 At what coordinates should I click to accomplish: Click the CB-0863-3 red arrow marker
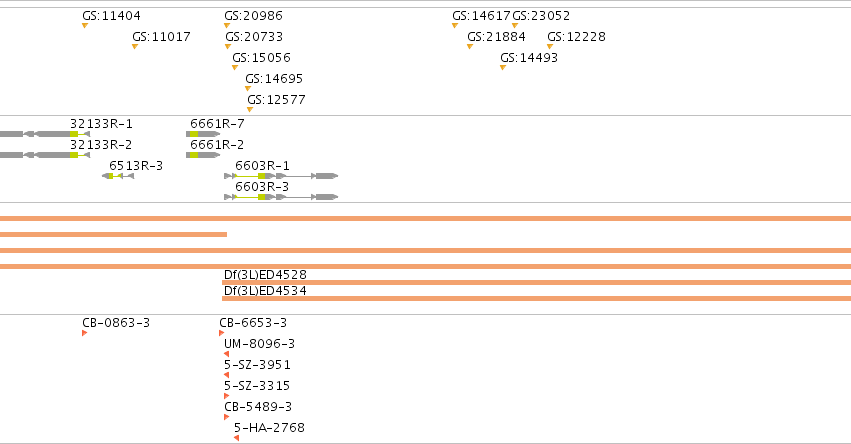click(85, 333)
